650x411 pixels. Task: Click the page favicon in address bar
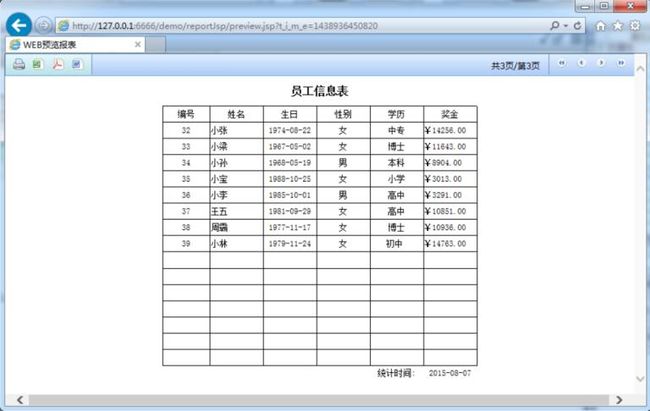coord(63,26)
